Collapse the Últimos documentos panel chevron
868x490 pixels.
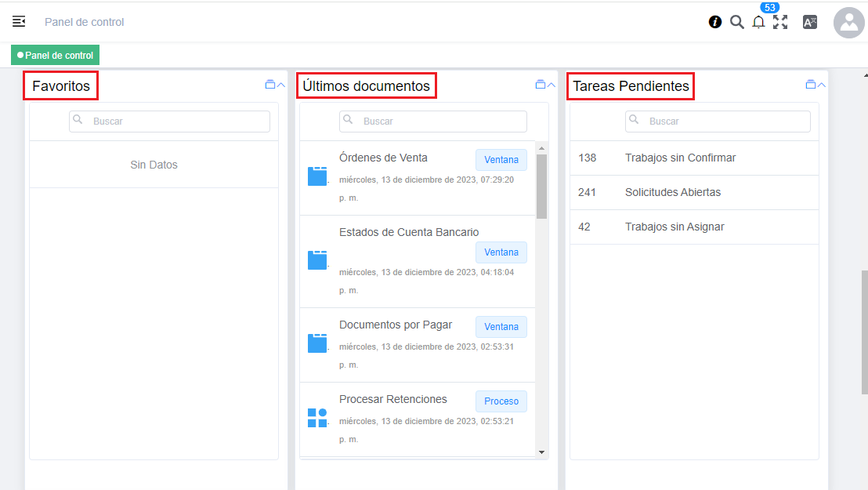[x=552, y=85]
